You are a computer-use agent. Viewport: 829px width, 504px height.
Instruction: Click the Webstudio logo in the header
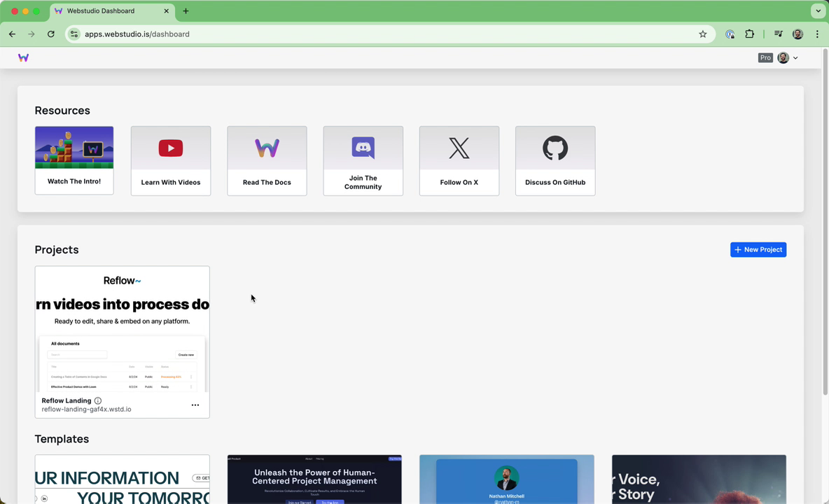click(x=23, y=57)
